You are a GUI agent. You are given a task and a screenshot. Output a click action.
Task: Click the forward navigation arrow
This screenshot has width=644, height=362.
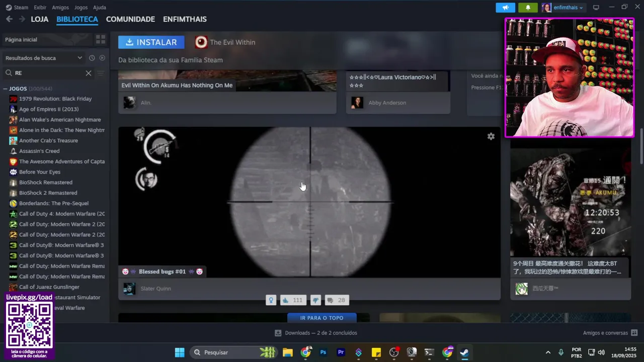pos(22,19)
